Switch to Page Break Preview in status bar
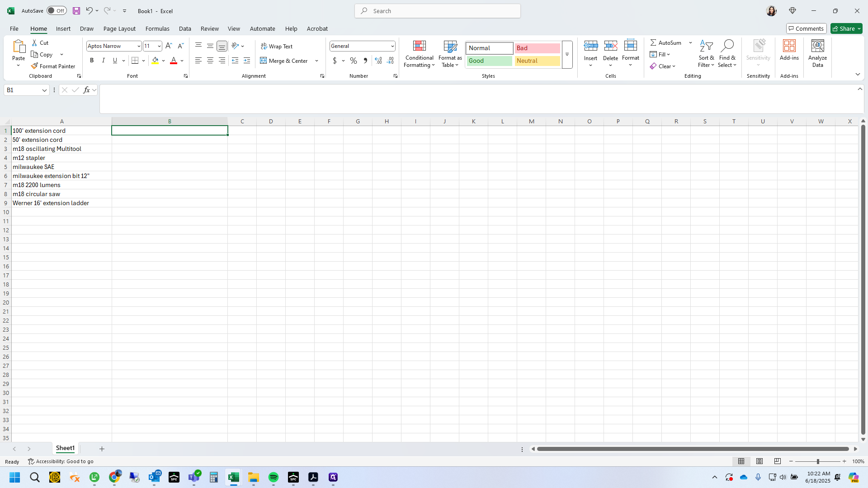This screenshot has width=868, height=488. tap(778, 461)
